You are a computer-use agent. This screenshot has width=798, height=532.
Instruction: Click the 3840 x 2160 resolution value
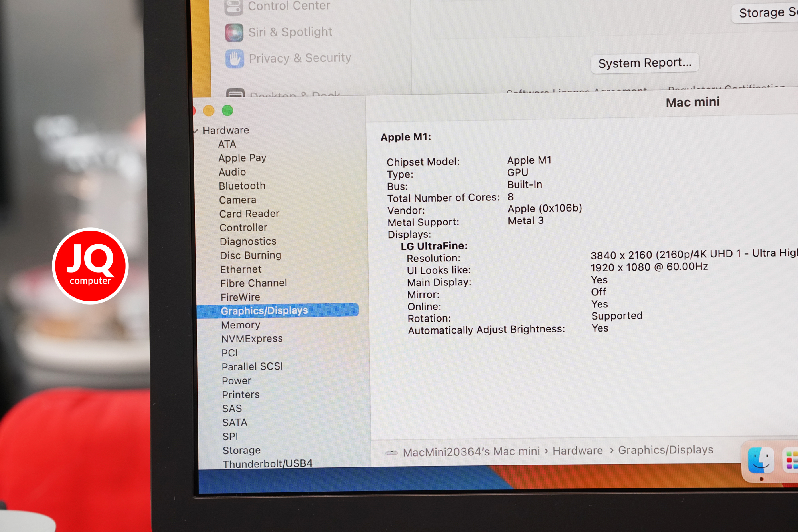(x=694, y=254)
